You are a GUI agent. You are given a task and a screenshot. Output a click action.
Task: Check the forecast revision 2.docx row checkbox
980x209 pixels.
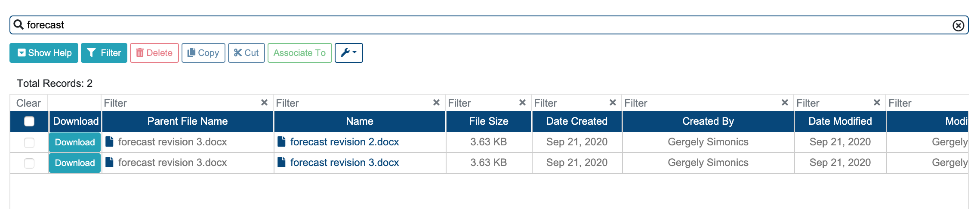pyautogui.click(x=29, y=142)
